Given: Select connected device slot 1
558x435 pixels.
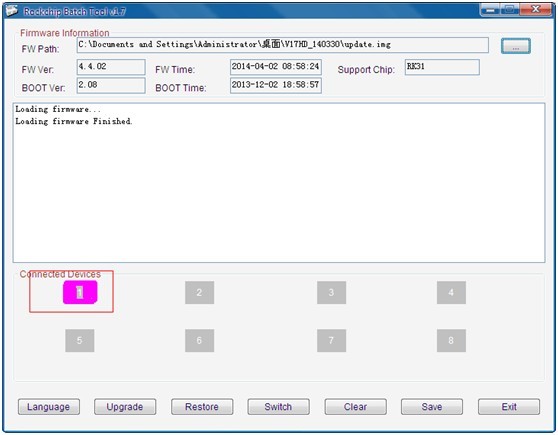Looking at the screenshot, I should click(x=80, y=292).
